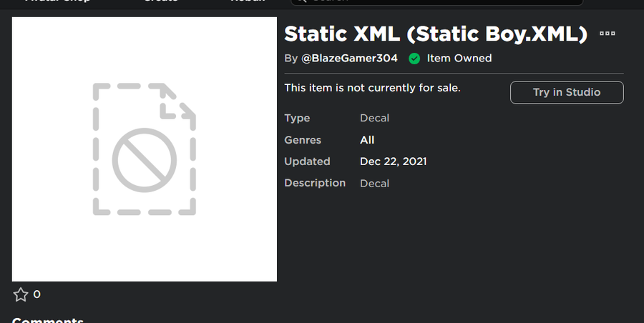Click the Dec 22, 2021 updated date
The image size is (644, 323).
click(x=393, y=161)
